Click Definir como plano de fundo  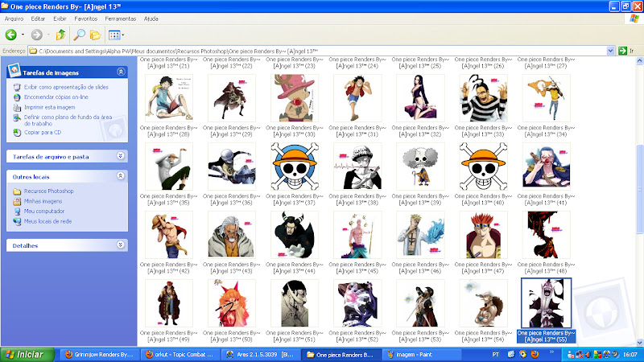[68, 120]
